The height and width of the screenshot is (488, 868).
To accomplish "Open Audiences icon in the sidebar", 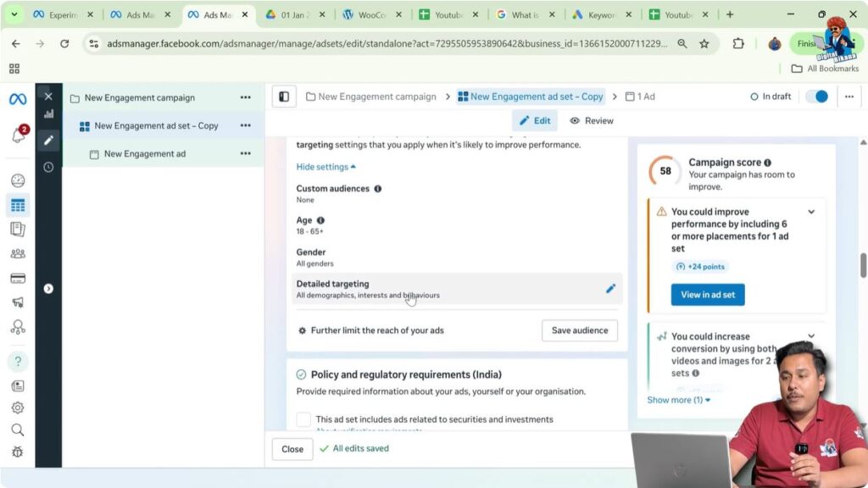I will click(17, 253).
